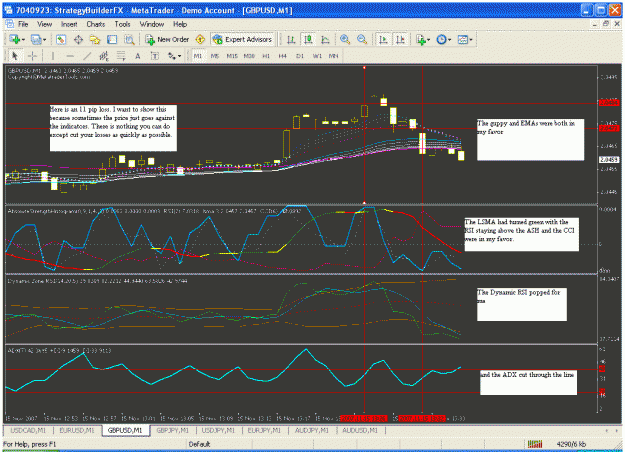
Task: Switch to the USDCAD,M1 chart tab
Action: (x=28, y=430)
